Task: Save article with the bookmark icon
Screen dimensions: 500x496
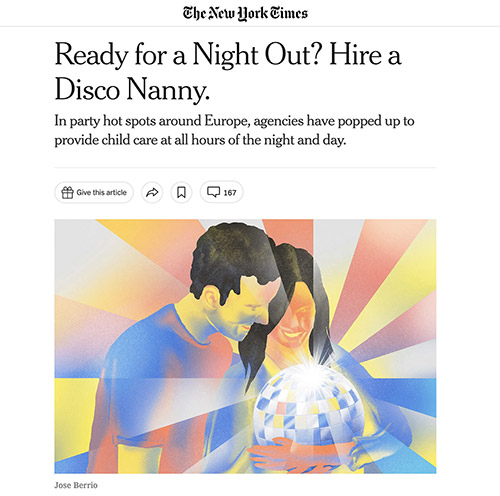Action: pyautogui.click(x=181, y=192)
